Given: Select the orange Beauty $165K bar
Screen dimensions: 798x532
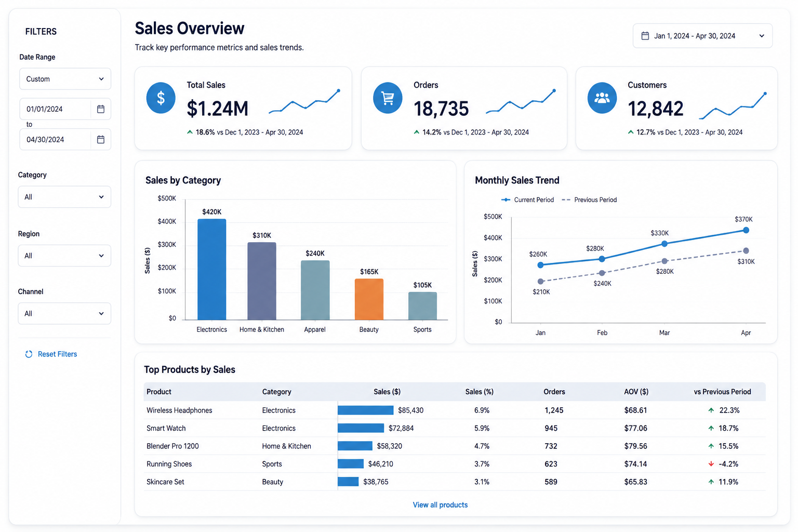Looking at the screenshot, I should [x=369, y=299].
